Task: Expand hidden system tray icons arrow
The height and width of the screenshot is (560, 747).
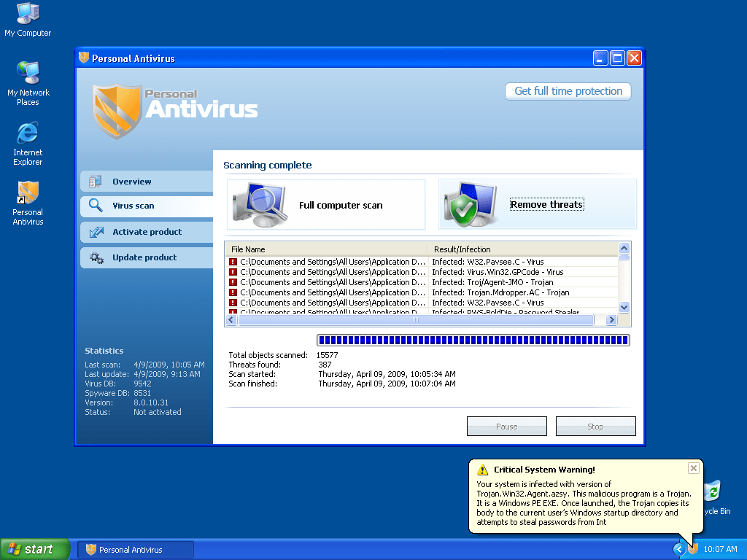Action: point(679,549)
